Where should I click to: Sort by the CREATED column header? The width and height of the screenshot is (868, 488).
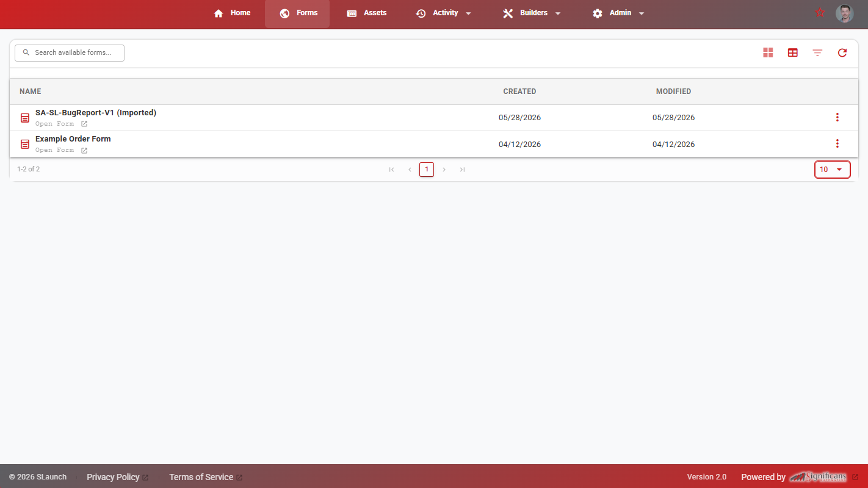(x=519, y=91)
